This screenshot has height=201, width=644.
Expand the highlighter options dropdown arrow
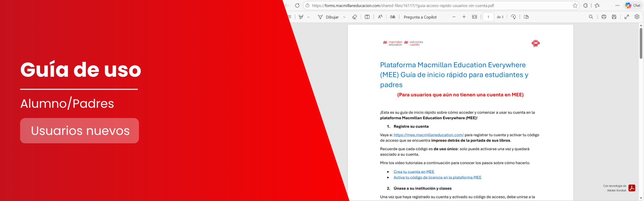tap(308, 17)
